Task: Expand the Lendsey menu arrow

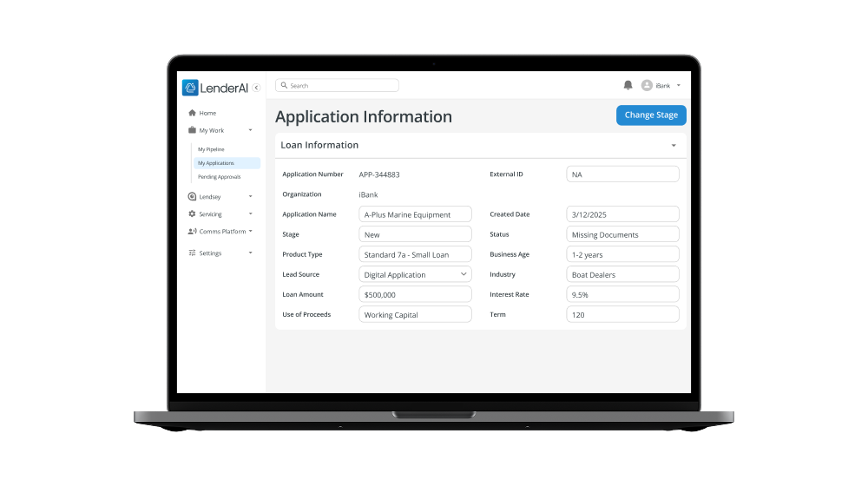Action: coord(250,197)
